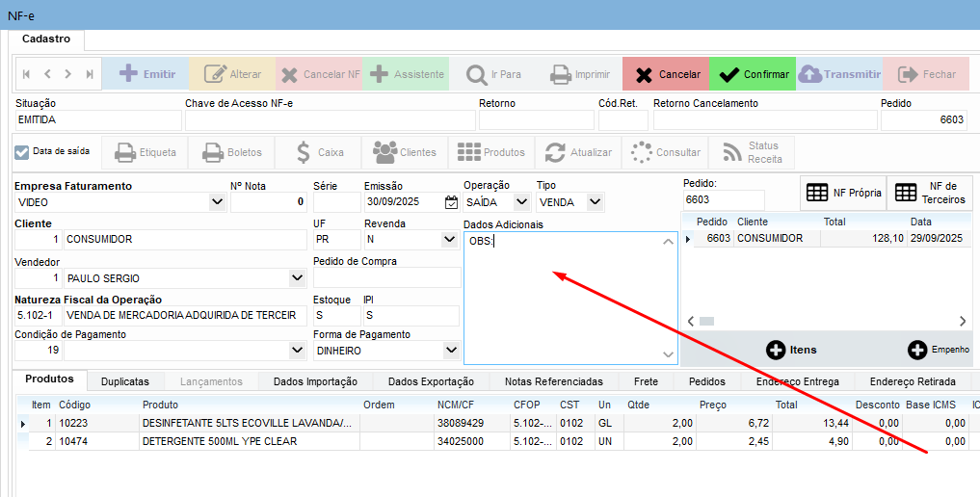Expand the Empresa Faturamento dropdown
This screenshot has height=497, width=980.
216,202
